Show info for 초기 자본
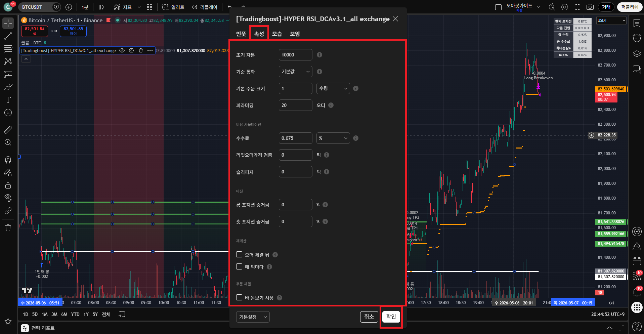The height and width of the screenshot is (334, 644). coord(319,55)
